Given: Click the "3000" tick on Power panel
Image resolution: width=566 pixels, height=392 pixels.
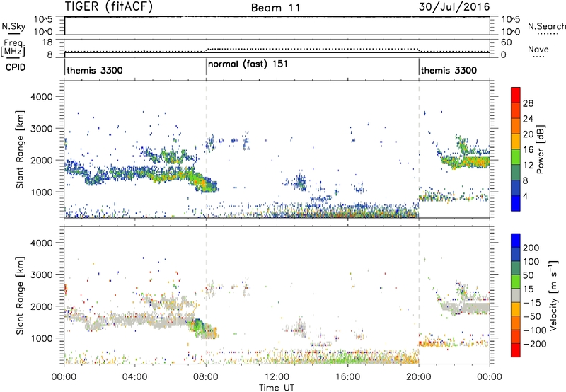Looking at the screenshot, I should [42, 129].
